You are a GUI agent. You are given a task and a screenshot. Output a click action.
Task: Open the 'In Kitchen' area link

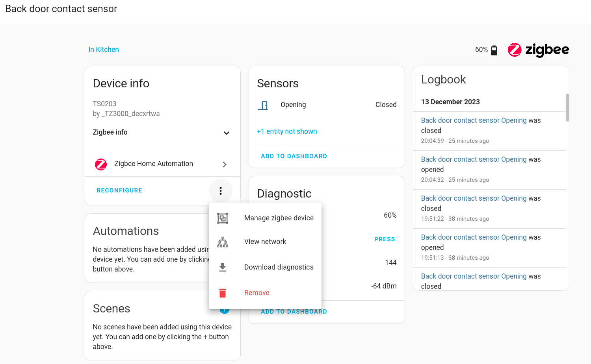pyautogui.click(x=104, y=49)
